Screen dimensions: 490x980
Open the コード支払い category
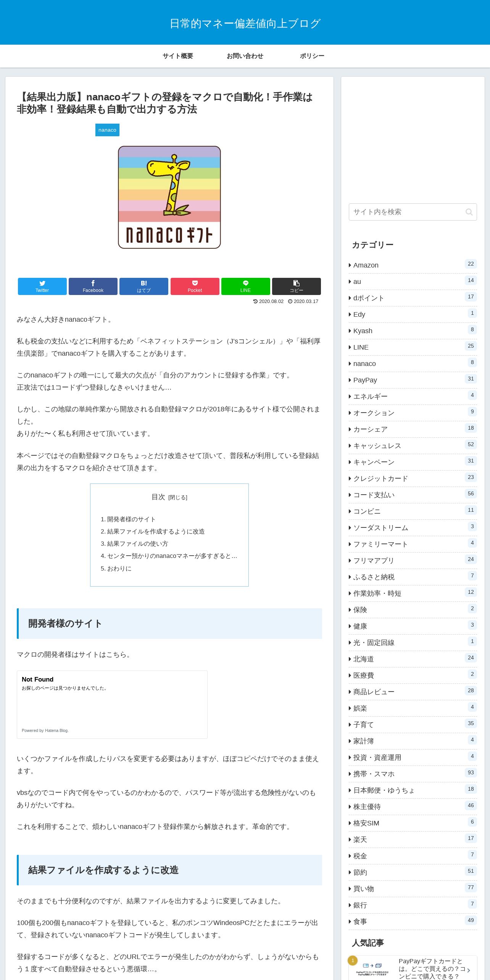pyautogui.click(x=413, y=495)
